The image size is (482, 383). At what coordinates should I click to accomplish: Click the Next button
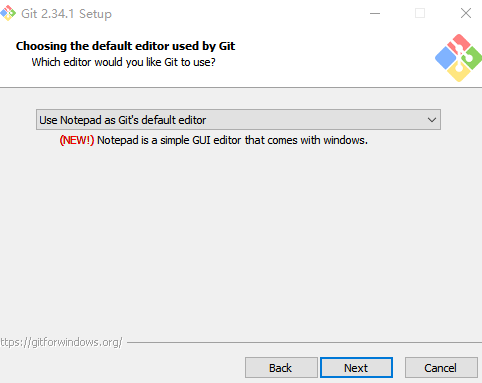point(356,368)
